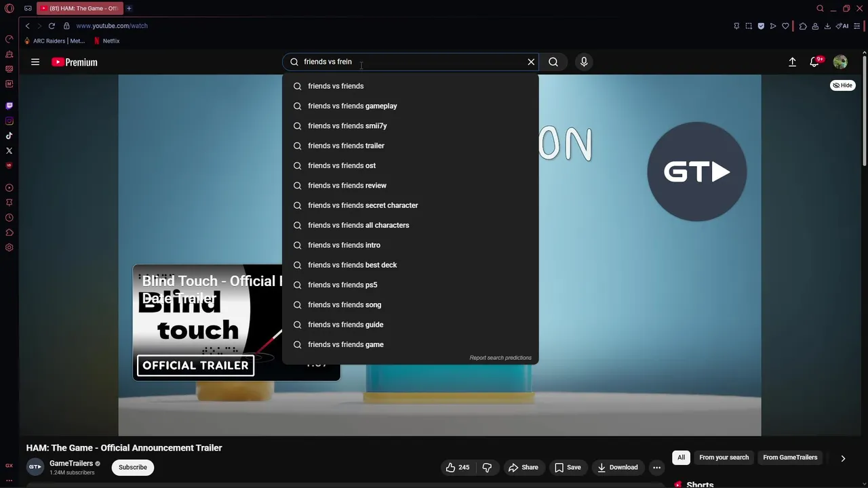
Task: Click Report search predictions link
Action: click(500, 358)
